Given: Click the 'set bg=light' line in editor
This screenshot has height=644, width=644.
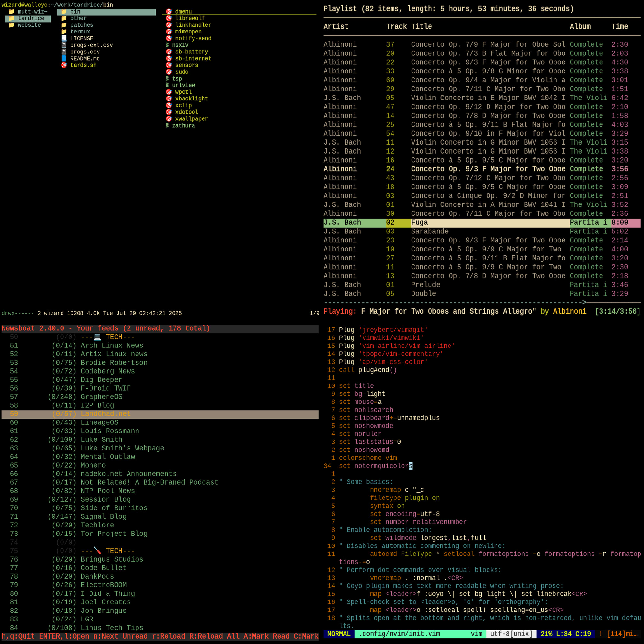Looking at the screenshot, I should 362,394.
